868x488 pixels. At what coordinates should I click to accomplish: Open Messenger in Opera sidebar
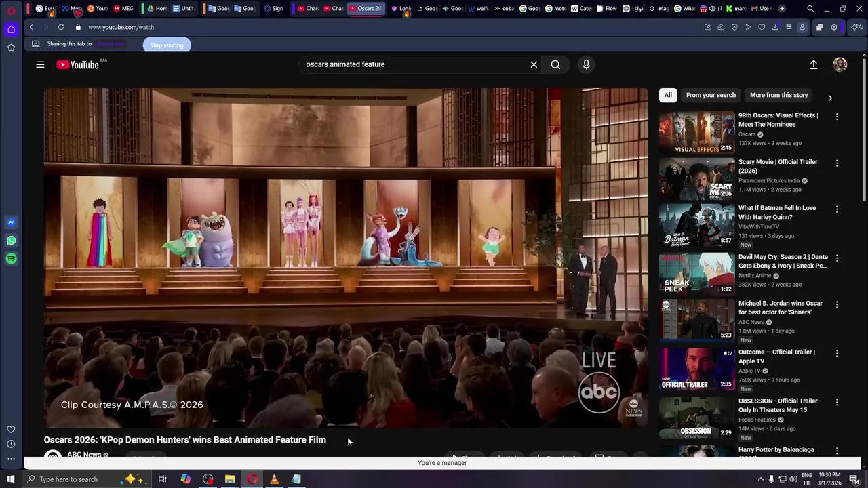[12, 222]
